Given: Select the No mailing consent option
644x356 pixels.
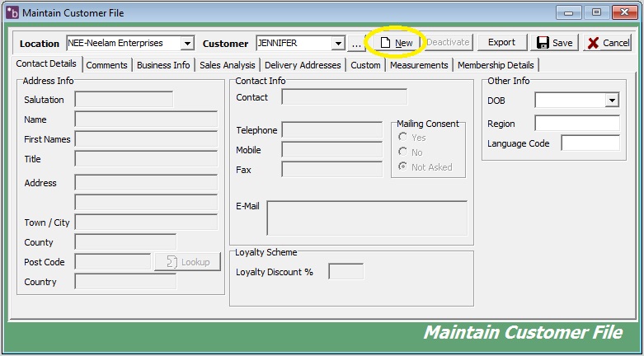Looking at the screenshot, I should pyautogui.click(x=403, y=152).
